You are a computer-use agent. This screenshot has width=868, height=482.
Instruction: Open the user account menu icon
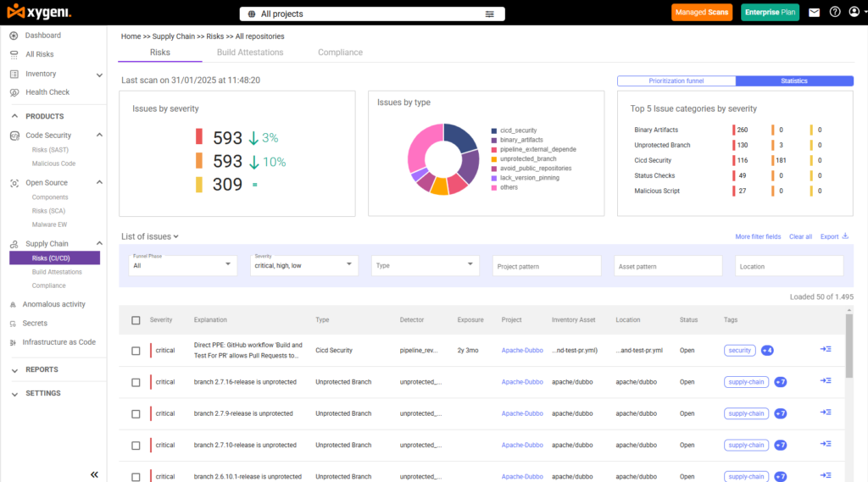(x=854, y=12)
